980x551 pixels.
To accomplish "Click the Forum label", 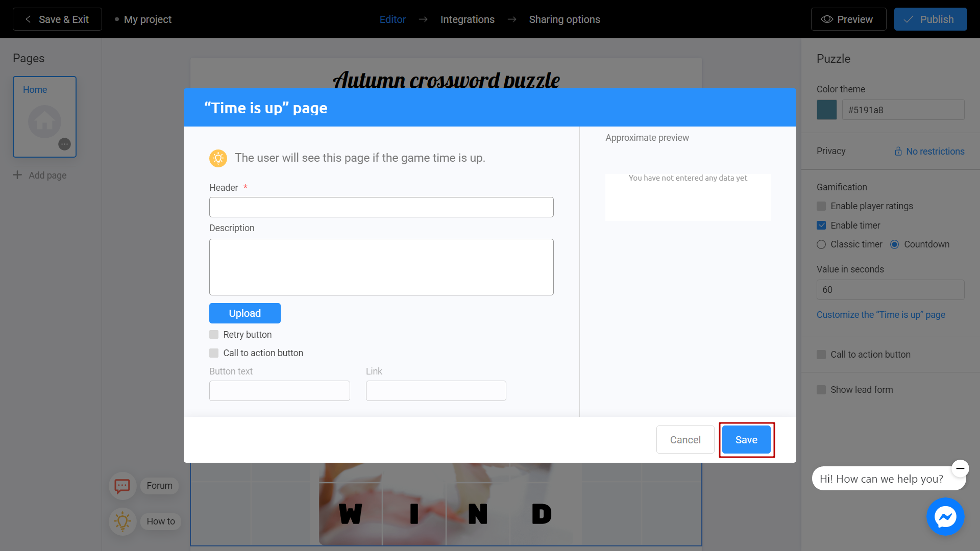I will coord(160,486).
